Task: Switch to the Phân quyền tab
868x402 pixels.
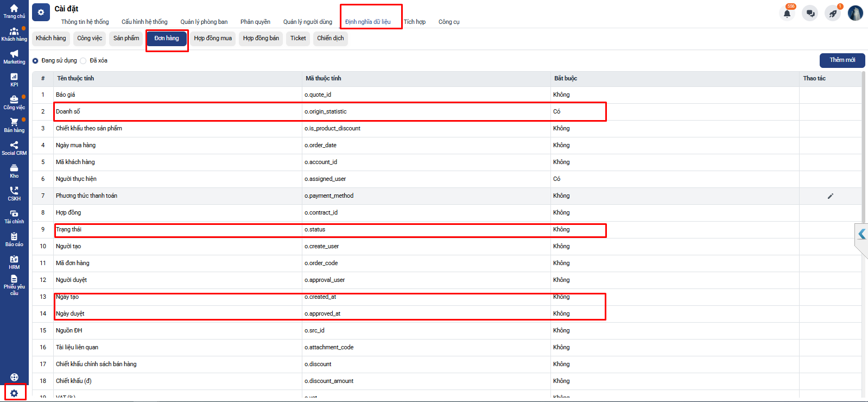Action: click(255, 22)
